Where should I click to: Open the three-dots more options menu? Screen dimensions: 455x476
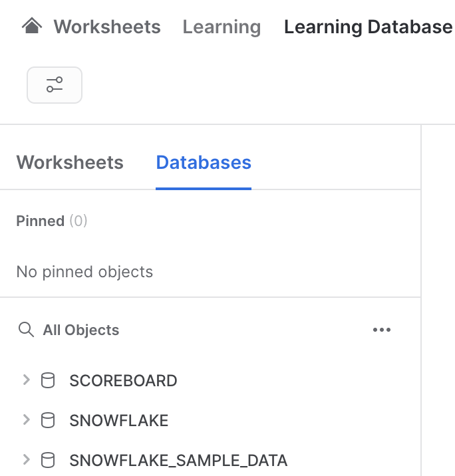(x=382, y=330)
